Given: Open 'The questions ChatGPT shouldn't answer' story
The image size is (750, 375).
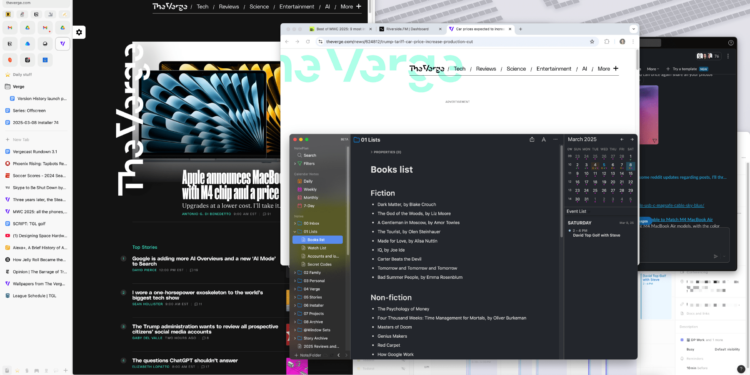Looking at the screenshot, I should coord(185,360).
